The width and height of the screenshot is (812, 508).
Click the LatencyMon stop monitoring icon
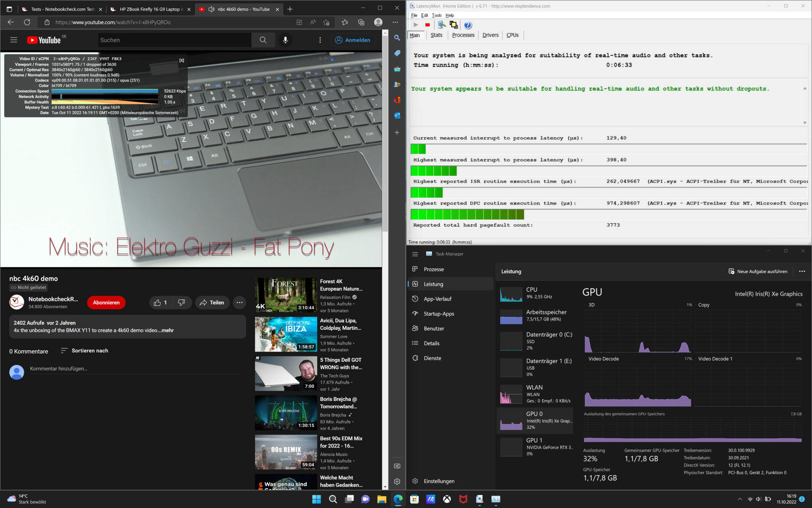tap(428, 25)
